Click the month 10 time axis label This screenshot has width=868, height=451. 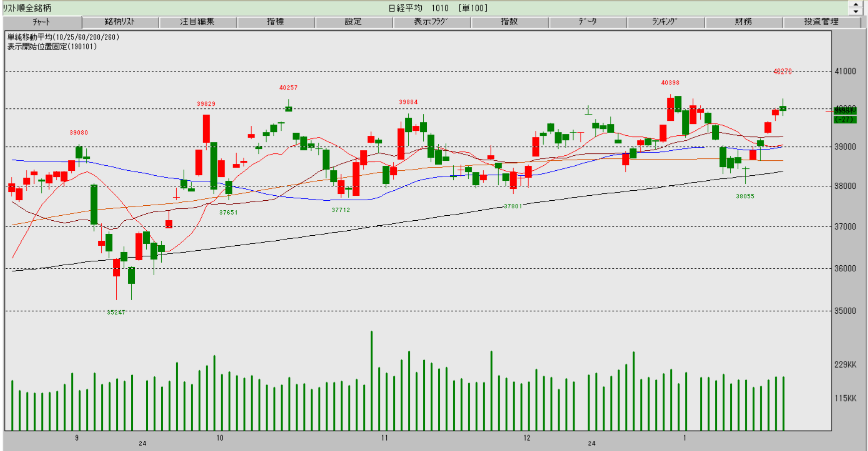220,438
